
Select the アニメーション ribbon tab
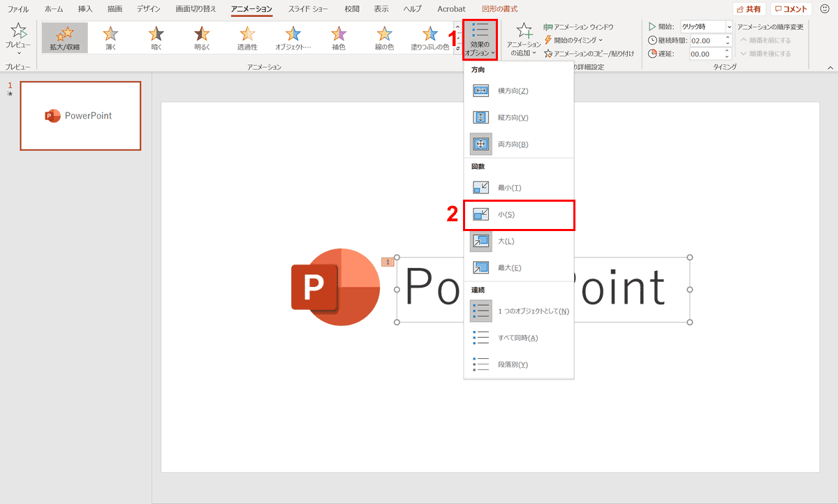(x=252, y=9)
